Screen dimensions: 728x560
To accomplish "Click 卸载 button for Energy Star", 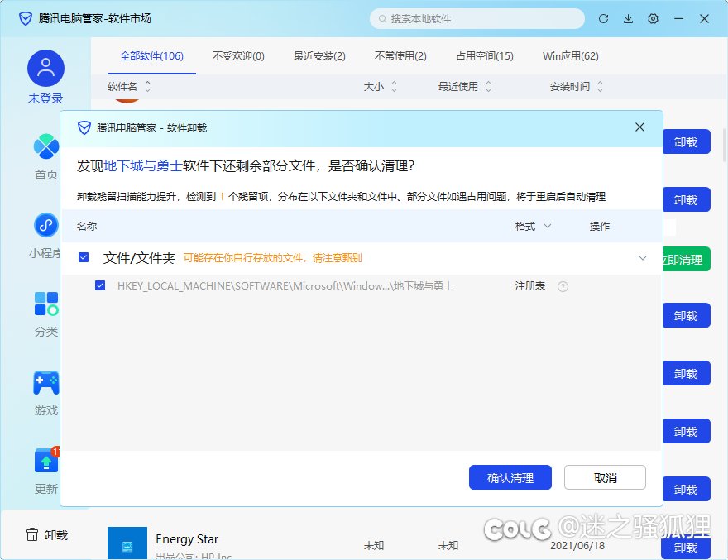I will [686, 548].
